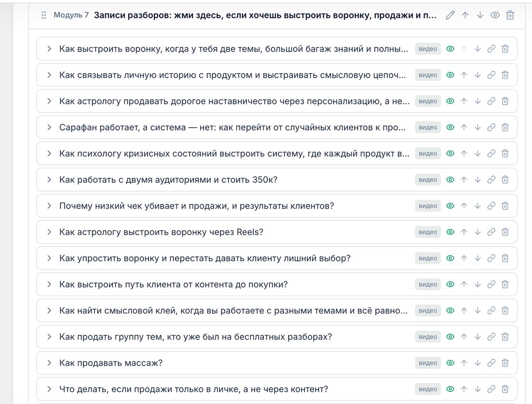Hide lesson 'Как работать с двумя аудиториями'

[450, 180]
